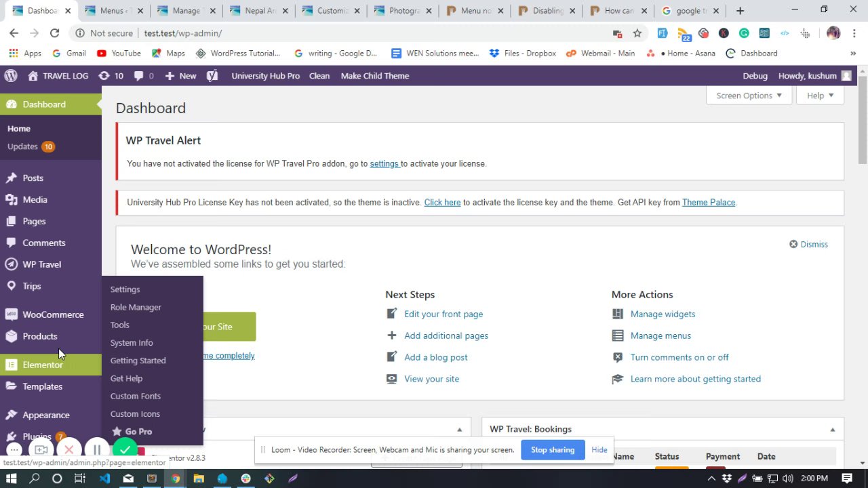Expand the Help dropdown
868x488 pixels.
(820, 96)
